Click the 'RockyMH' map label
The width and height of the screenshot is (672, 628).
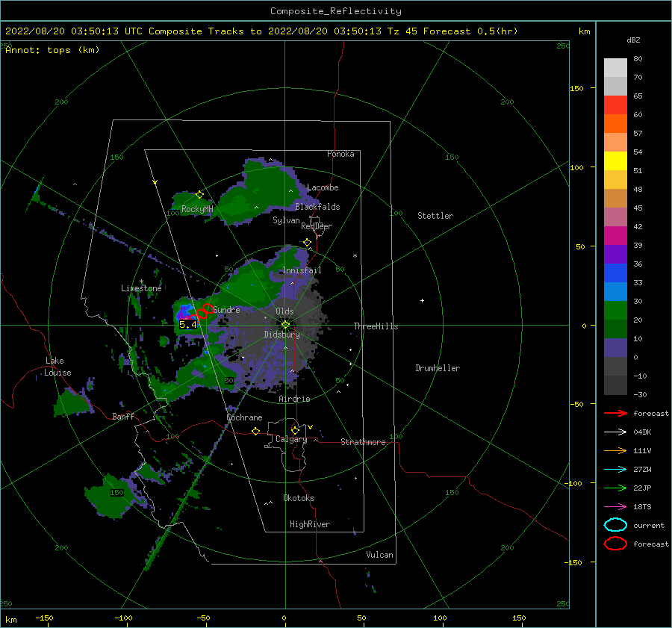(x=197, y=209)
